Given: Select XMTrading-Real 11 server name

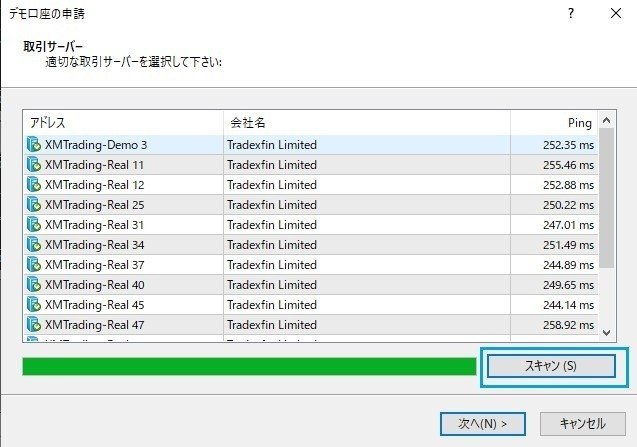Looking at the screenshot, I should coord(94,165).
